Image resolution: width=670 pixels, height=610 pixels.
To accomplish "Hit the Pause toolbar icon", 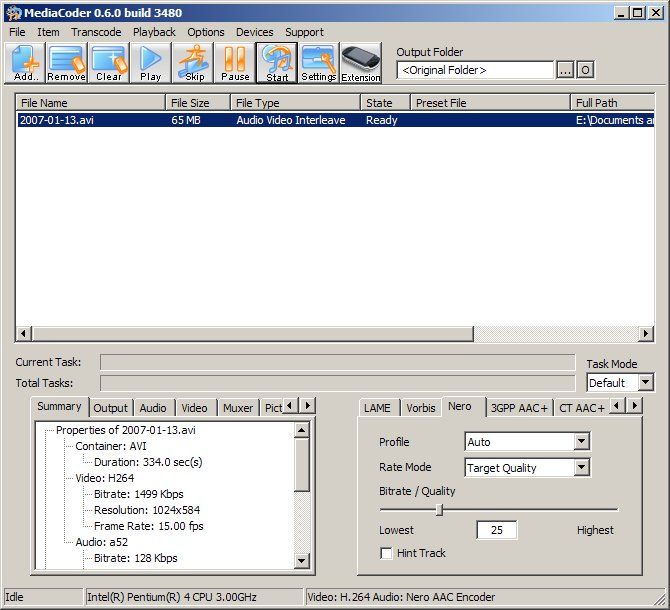I will tap(235, 63).
